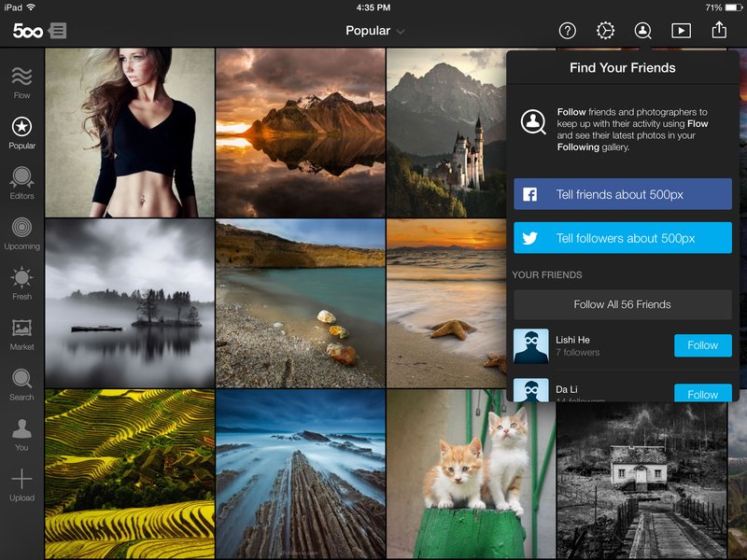The image size is (747, 560).
Task: Open the You profile section
Action: [21, 435]
